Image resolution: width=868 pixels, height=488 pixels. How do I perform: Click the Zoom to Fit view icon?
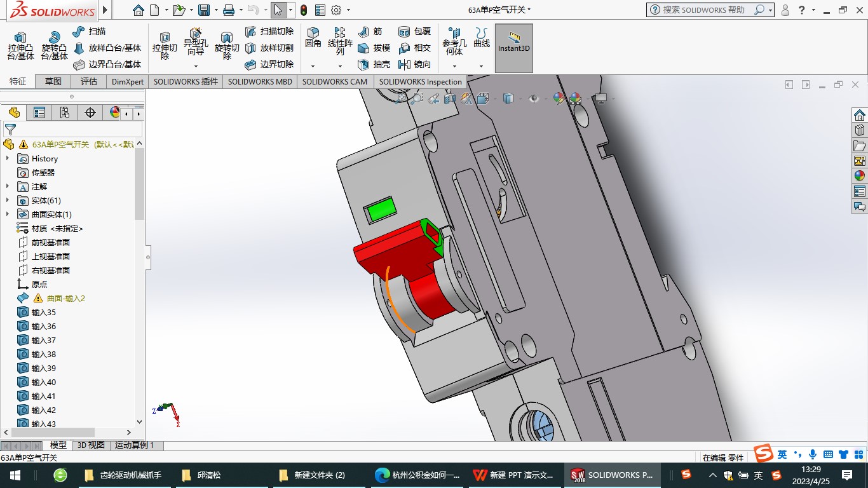click(400, 98)
